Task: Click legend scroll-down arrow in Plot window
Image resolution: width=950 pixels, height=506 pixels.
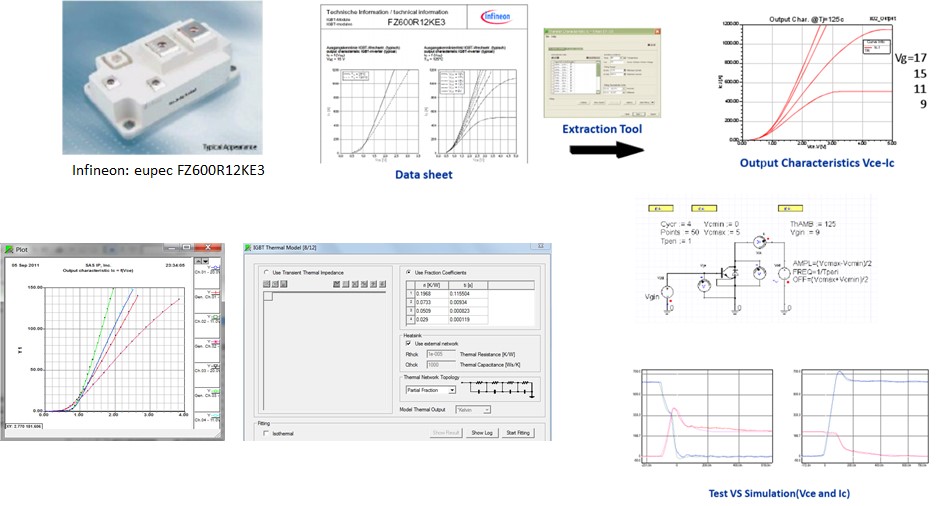Action: point(205,261)
